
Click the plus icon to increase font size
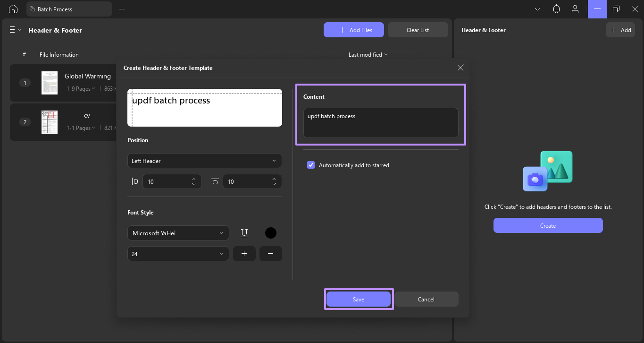pyautogui.click(x=244, y=254)
